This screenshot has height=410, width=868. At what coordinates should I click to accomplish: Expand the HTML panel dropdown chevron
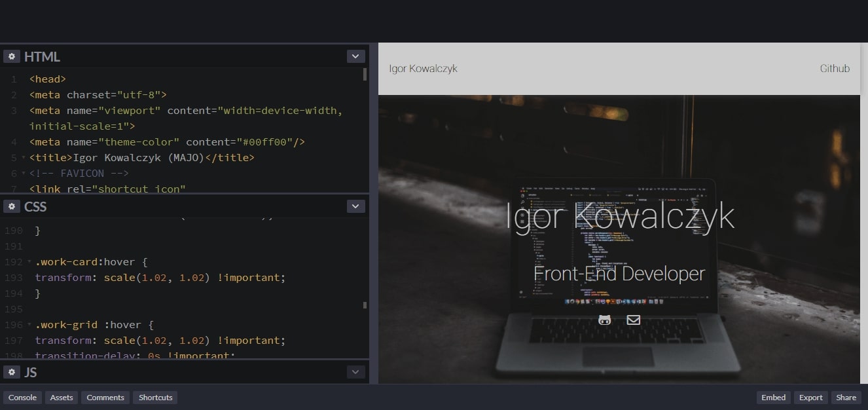(x=355, y=57)
